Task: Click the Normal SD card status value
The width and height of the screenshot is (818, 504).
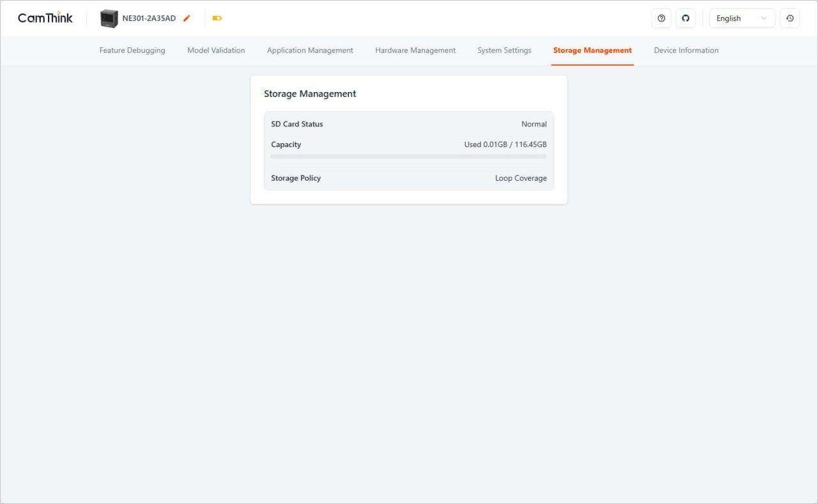Action: 534,125
